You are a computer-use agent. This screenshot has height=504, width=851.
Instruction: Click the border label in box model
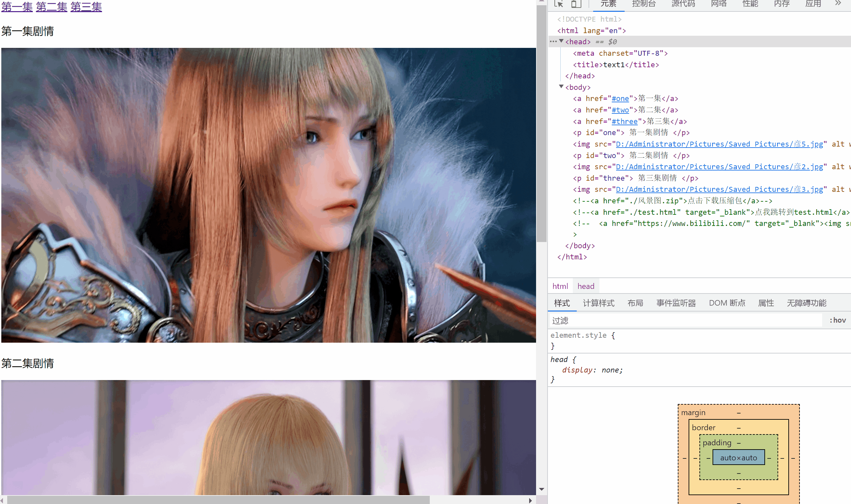click(x=704, y=428)
